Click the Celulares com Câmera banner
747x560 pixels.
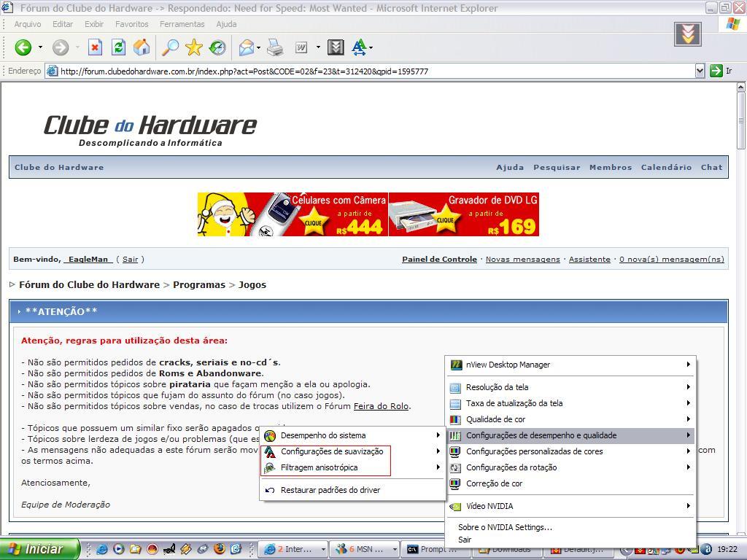coord(293,214)
